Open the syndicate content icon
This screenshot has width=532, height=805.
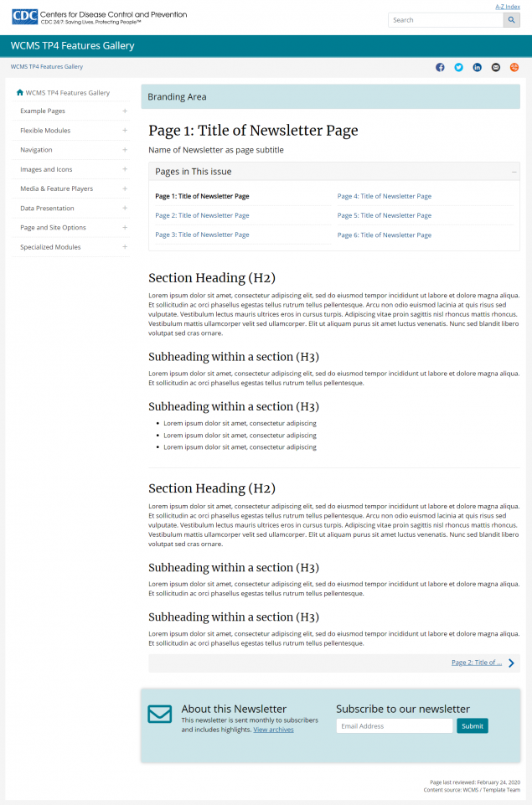point(514,67)
